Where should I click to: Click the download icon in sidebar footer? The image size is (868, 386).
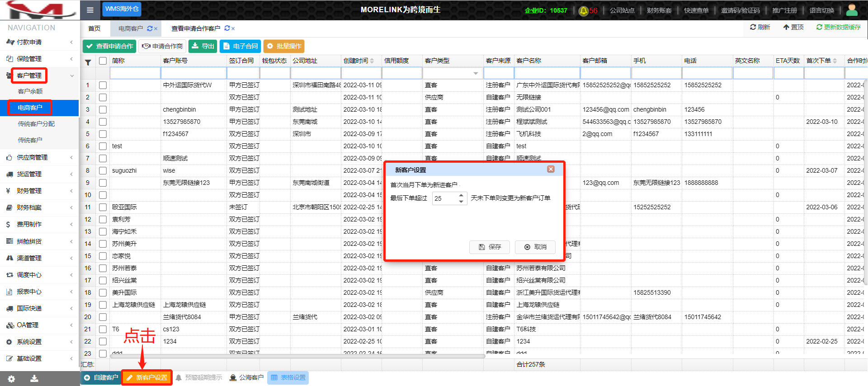[x=34, y=379]
